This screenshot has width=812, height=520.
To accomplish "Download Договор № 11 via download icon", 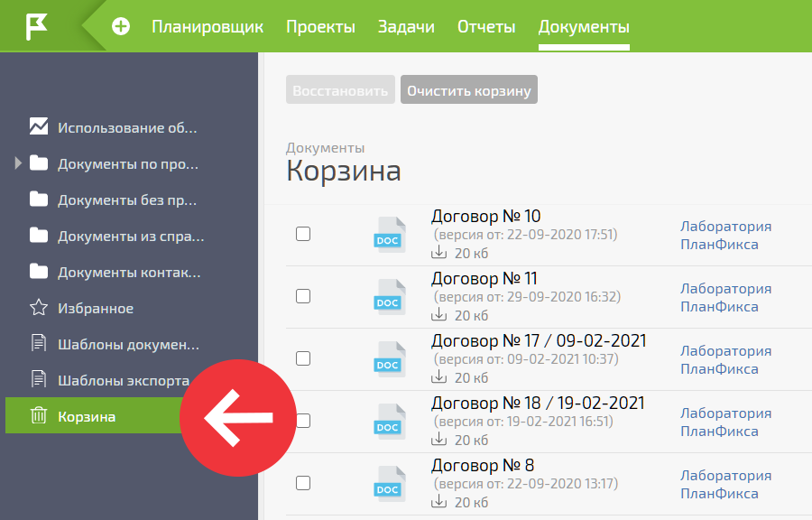I will pyautogui.click(x=438, y=314).
